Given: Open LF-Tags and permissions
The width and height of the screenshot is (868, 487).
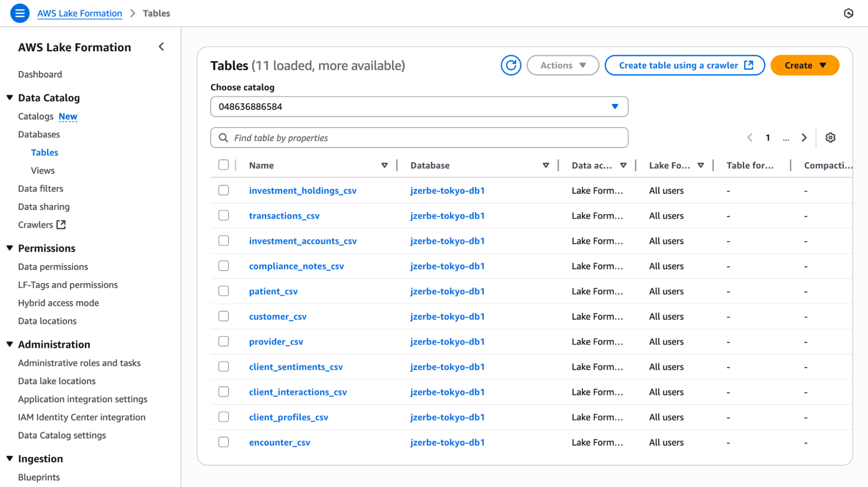Looking at the screenshot, I should [68, 285].
